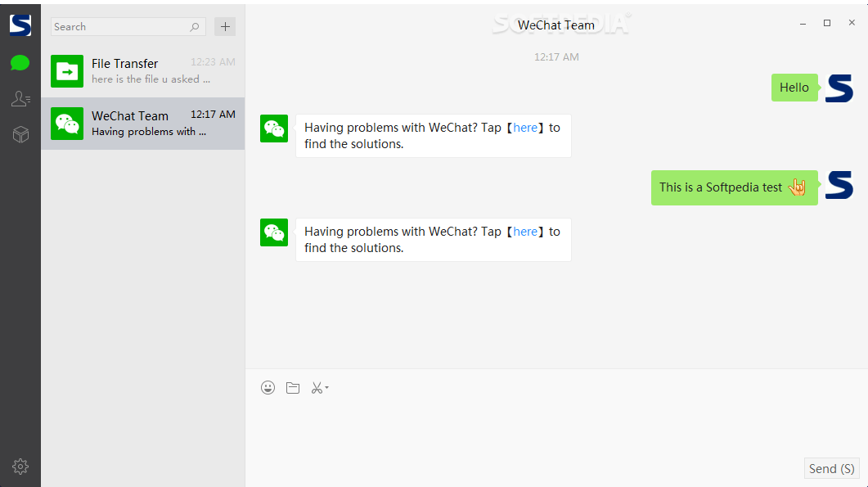Follow the first "here" link

click(525, 128)
